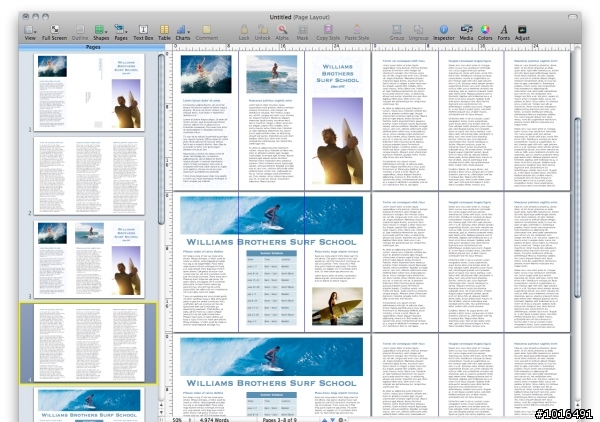Go to next page with down arrow
600x422 pixels.
332,420
